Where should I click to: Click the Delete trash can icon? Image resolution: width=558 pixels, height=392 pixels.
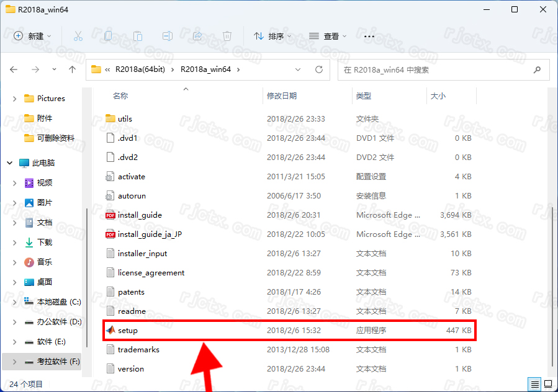coord(227,36)
